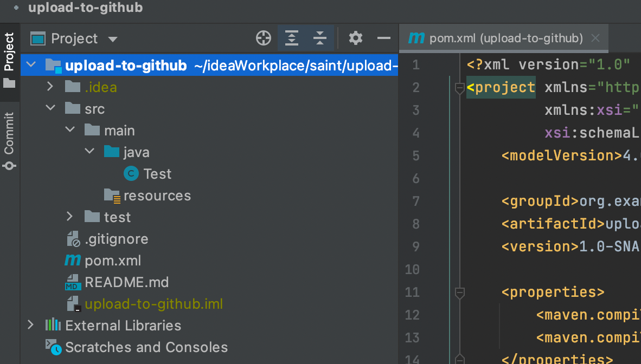This screenshot has height=364, width=641.
Task: Select the .idea folder in the tree
Action: point(100,87)
